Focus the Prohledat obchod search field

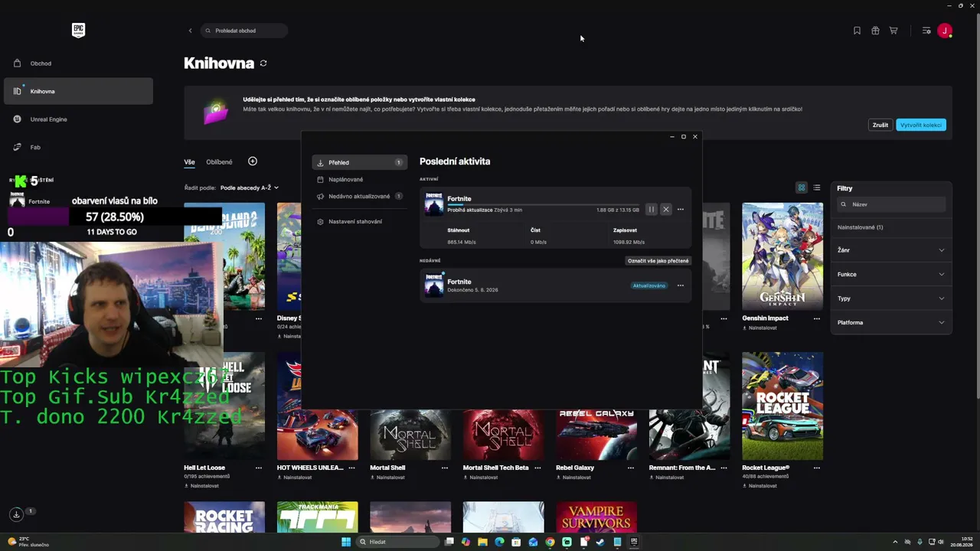pos(244,31)
